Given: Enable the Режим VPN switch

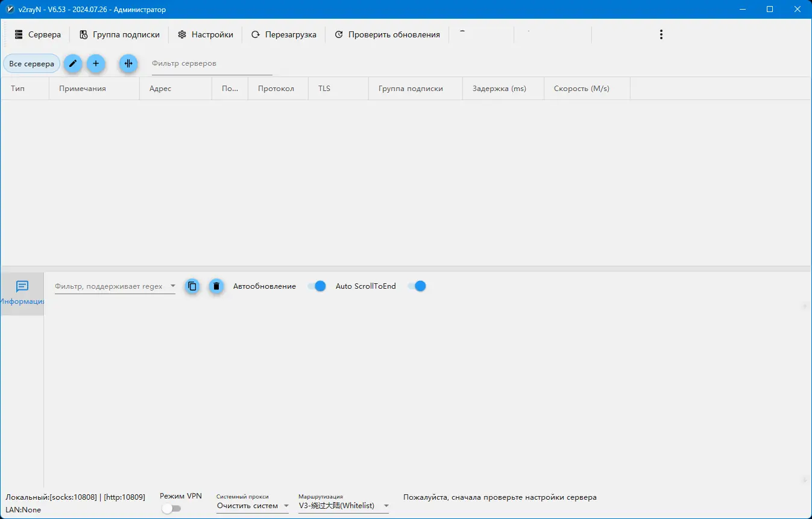Looking at the screenshot, I should point(171,509).
